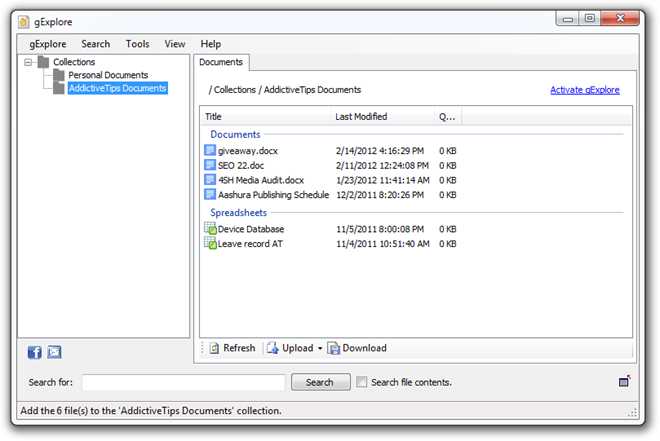Viewport: 660px width, 441px height.
Task: Select the Device Database spreadsheet name
Action: 251,229
